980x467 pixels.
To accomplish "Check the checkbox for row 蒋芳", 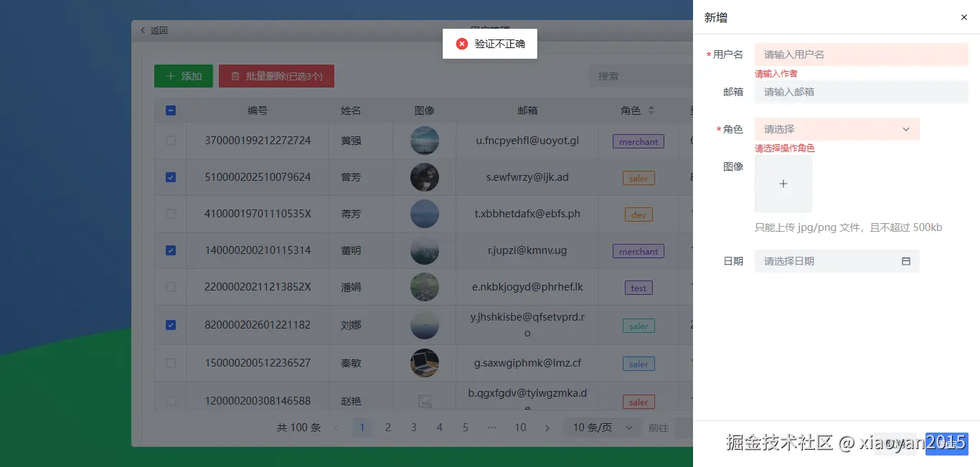I will click(x=171, y=214).
